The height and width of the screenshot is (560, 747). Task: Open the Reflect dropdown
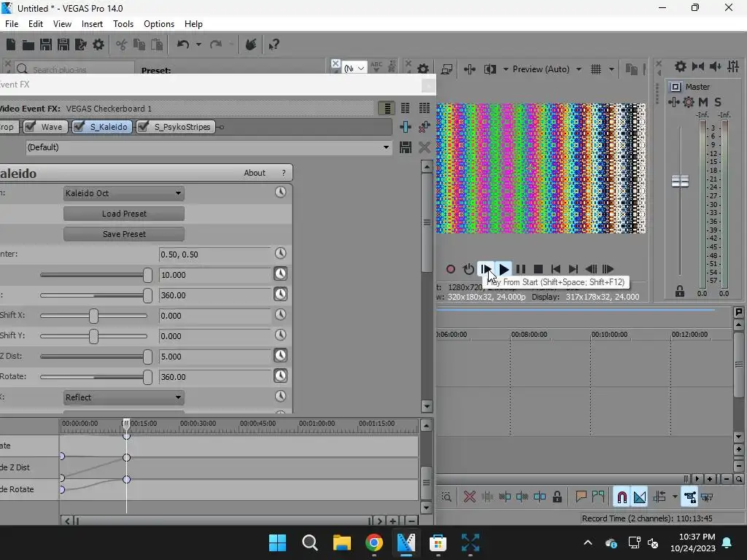[124, 397]
